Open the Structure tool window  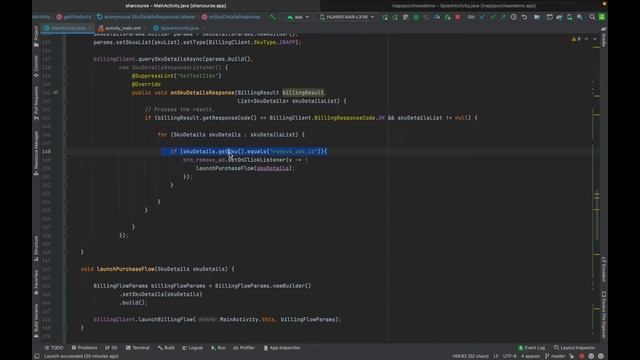[36, 249]
